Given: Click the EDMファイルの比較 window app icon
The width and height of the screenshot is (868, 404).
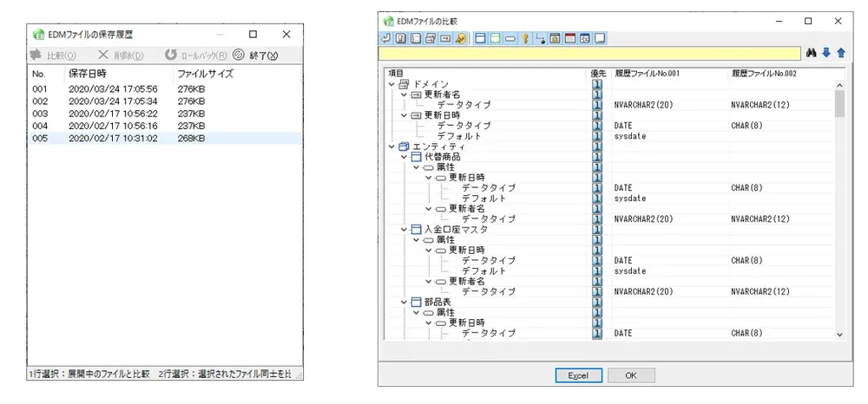Looking at the screenshot, I should coord(388,21).
